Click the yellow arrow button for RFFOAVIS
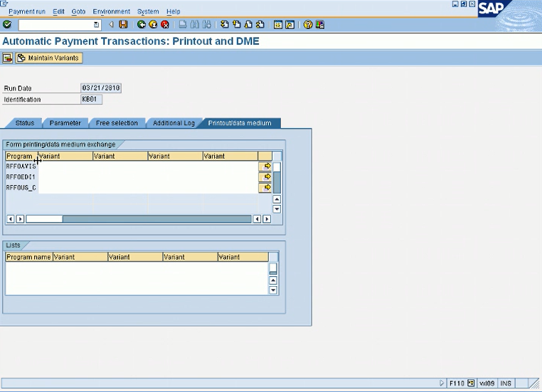Image resolution: width=542 pixels, height=392 pixels. [x=265, y=166]
